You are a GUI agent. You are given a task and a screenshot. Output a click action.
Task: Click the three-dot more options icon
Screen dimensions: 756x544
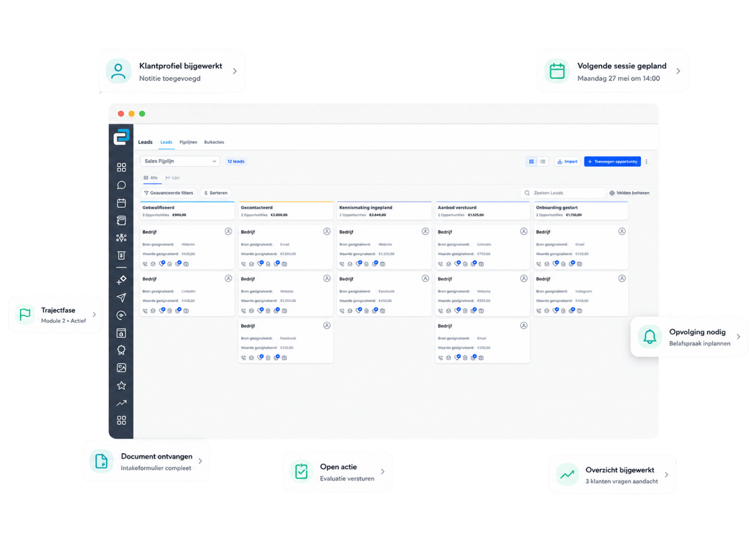tap(647, 162)
